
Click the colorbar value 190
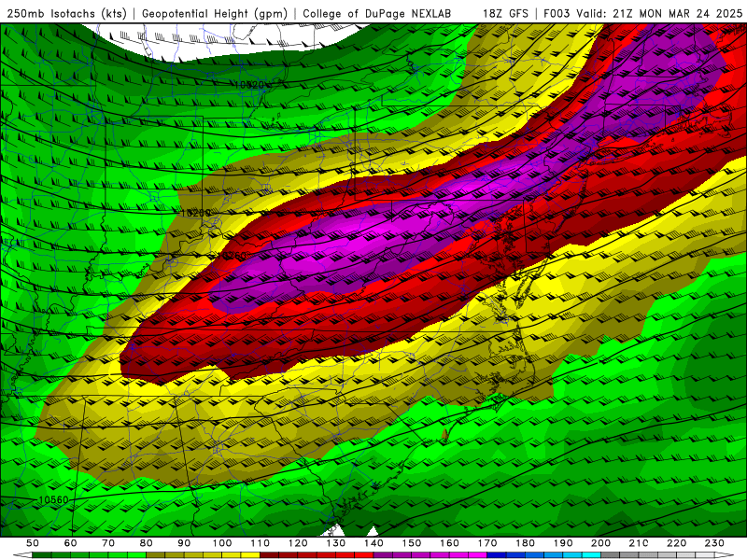click(x=563, y=543)
